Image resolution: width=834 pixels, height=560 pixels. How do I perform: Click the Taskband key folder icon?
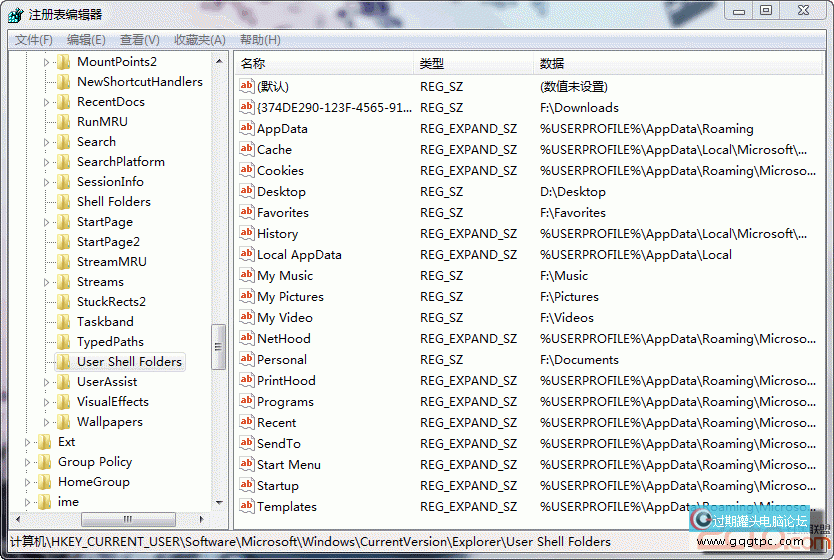tap(64, 322)
